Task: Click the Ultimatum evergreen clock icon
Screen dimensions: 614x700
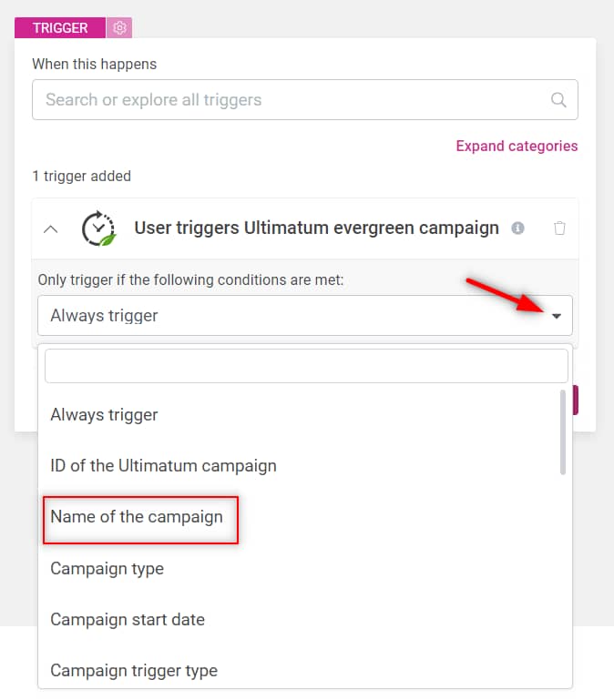Action: coord(98,228)
